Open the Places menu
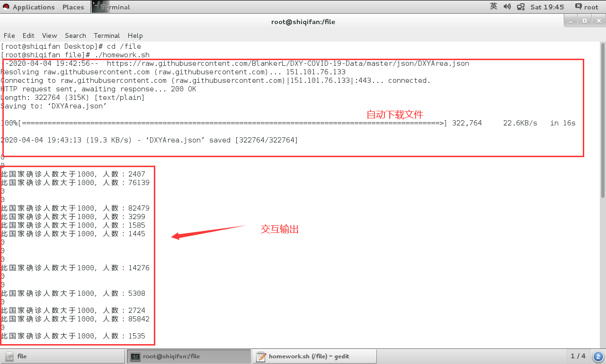Image resolution: width=606 pixels, height=364 pixels. tap(73, 7)
